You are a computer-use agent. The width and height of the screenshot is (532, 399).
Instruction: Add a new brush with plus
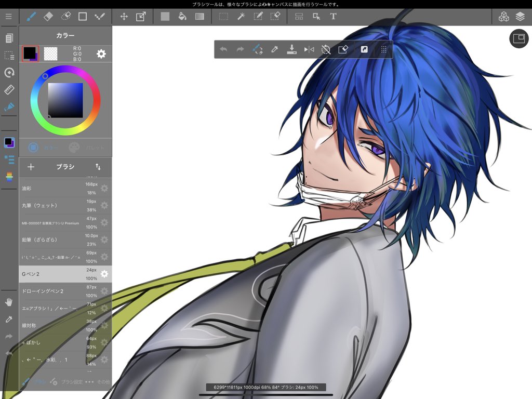pyautogui.click(x=31, y=167)
